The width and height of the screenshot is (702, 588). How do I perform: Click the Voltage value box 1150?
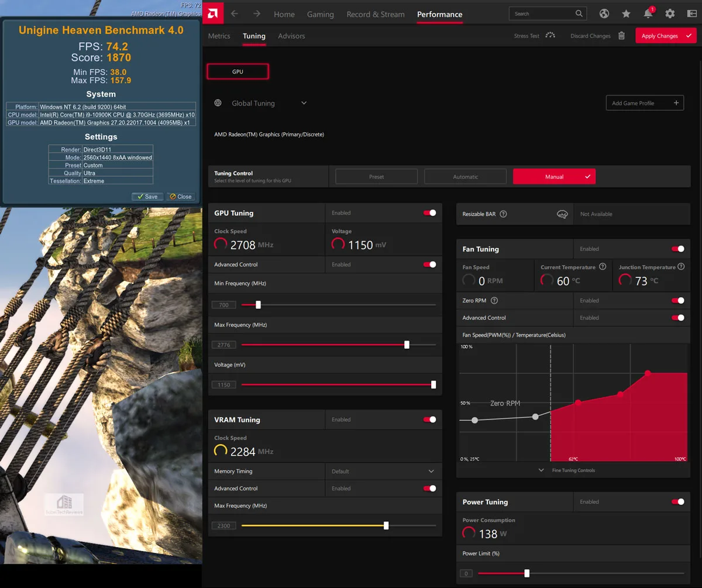(x=224, y=384)
